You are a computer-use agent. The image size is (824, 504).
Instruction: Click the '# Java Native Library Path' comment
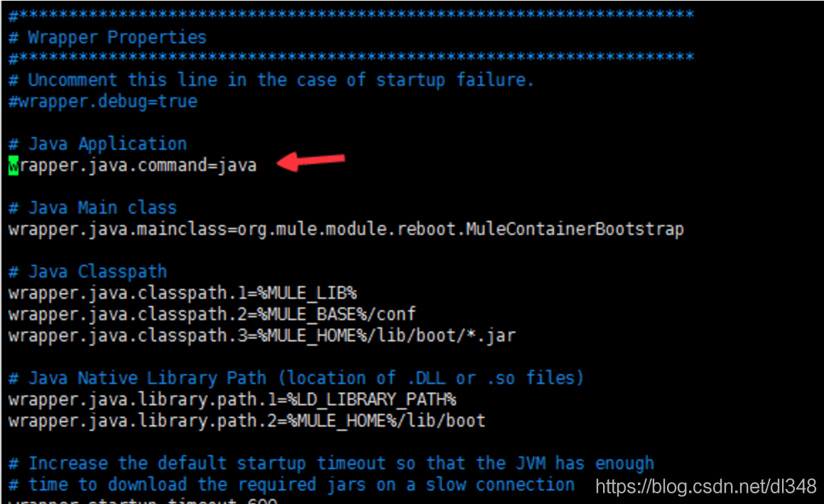(x=296, y=378)
